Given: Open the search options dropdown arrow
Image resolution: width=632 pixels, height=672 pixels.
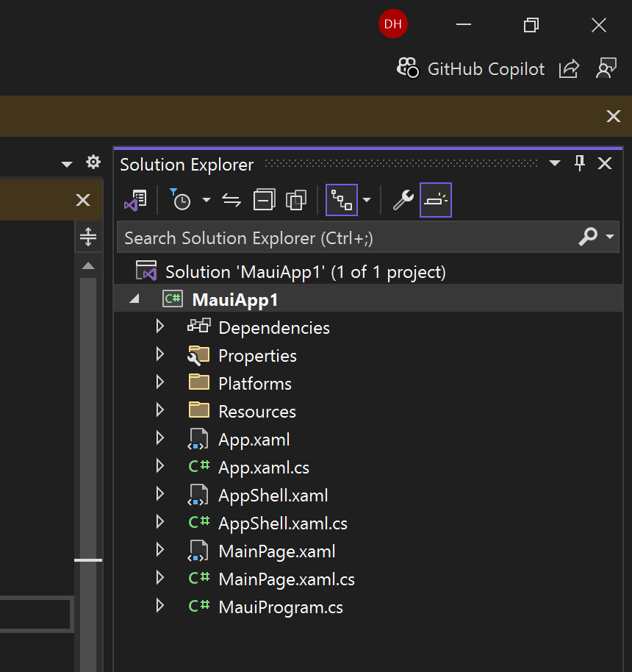Looking at the screenshot, I should point(610,237).
